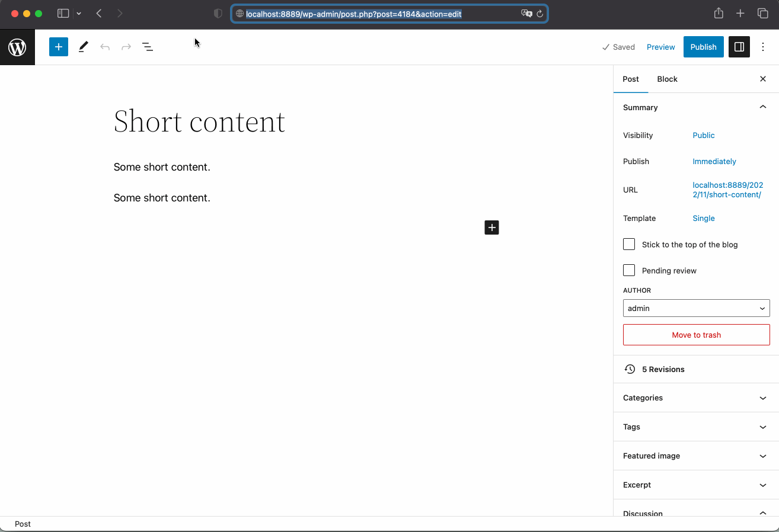Add a block below using the inline plus
This screenshot has height=532, width=779.
click(x=491, y=227)
